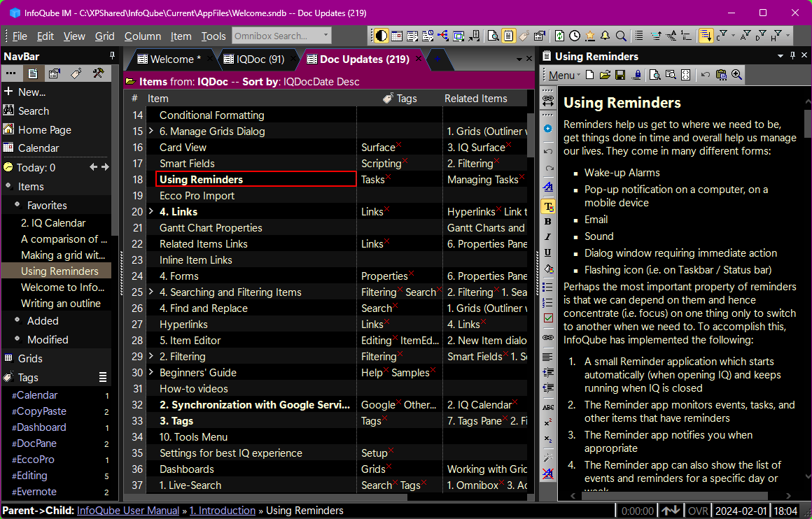Click the magnifier search toolbar icon
The width and height of the screenshot is (812, 519).
(x=620, y=36)
